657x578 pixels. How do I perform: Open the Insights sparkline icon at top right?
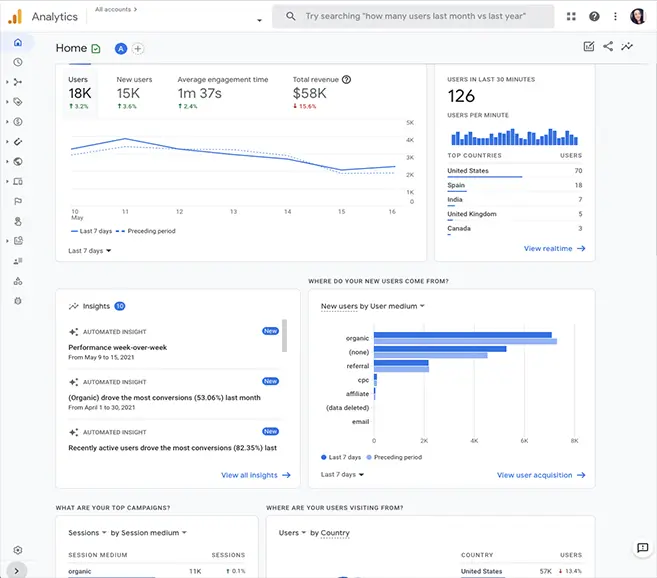[x=627, y=46]
